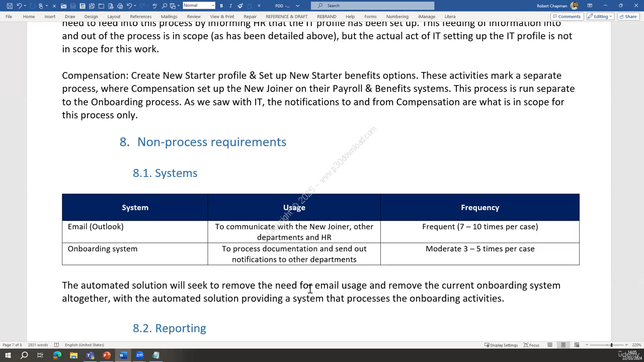
Task: Go to the Layout ribbon tab
Action: [x=114, y=17]
